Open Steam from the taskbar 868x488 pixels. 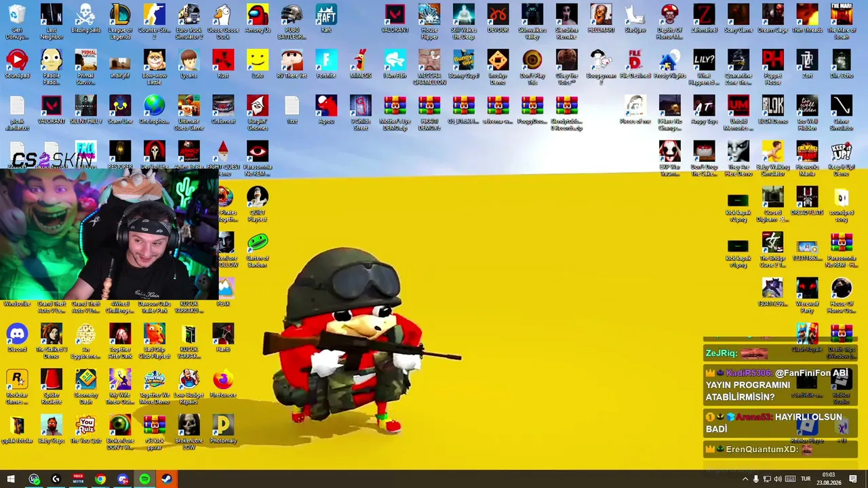click(167, 479)
